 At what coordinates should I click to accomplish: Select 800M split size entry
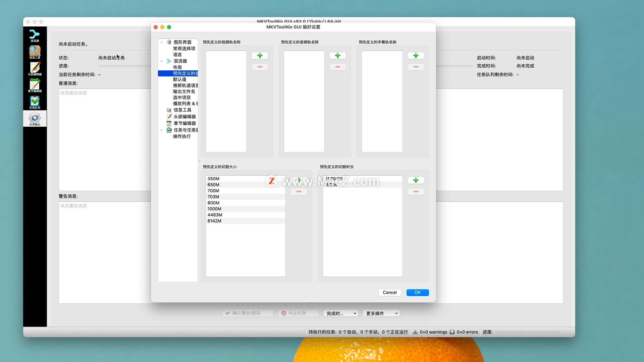tap(245, 203)
